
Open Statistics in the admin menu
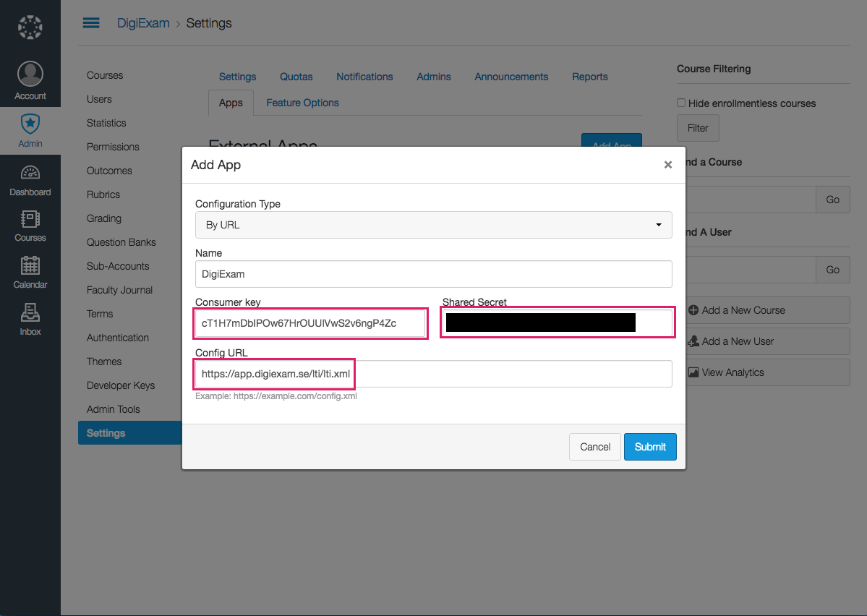[106, 123]
